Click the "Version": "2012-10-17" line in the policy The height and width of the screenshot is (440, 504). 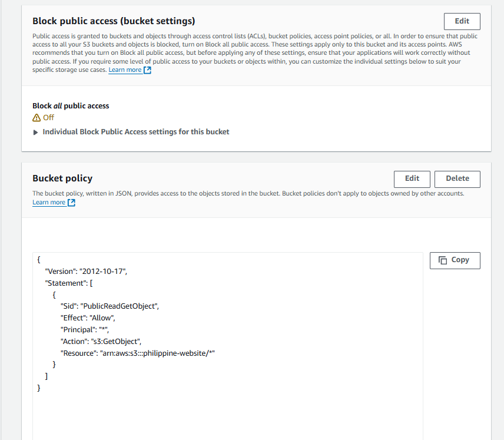pyautogui.click(x=86, y=271)
